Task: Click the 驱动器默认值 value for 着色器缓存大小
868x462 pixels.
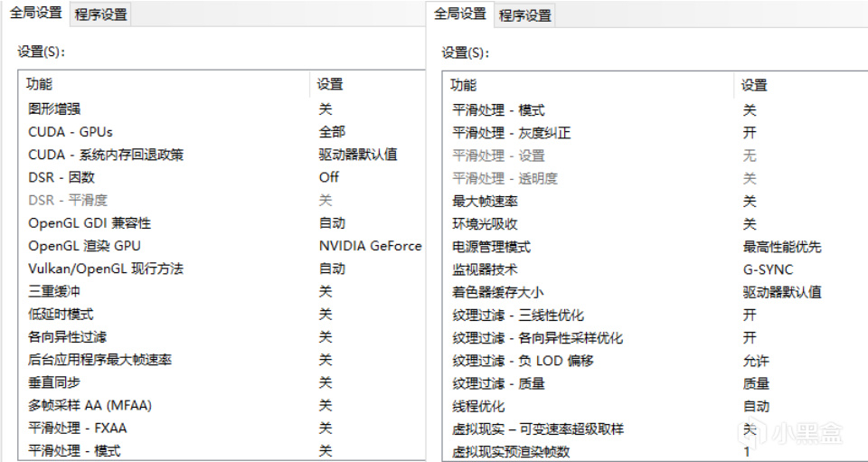Action: (781, 292)
